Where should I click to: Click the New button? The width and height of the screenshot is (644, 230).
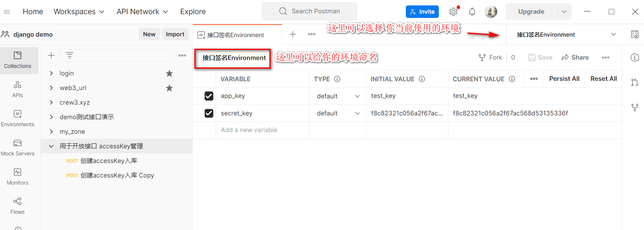pos(149,34)
